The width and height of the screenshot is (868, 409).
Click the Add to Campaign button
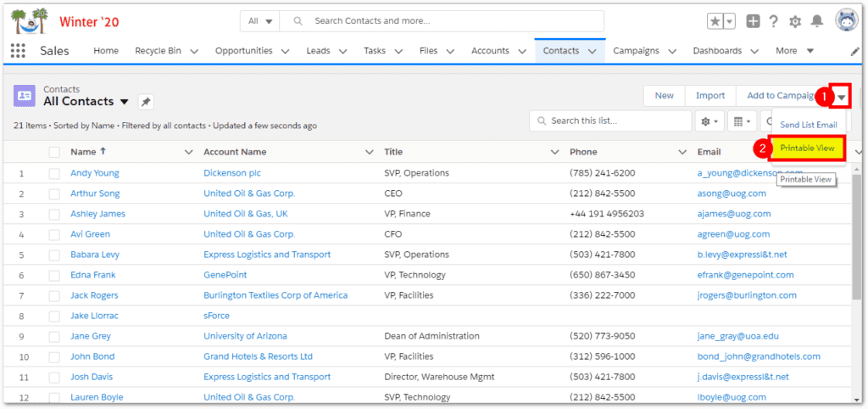click(781, 95)
